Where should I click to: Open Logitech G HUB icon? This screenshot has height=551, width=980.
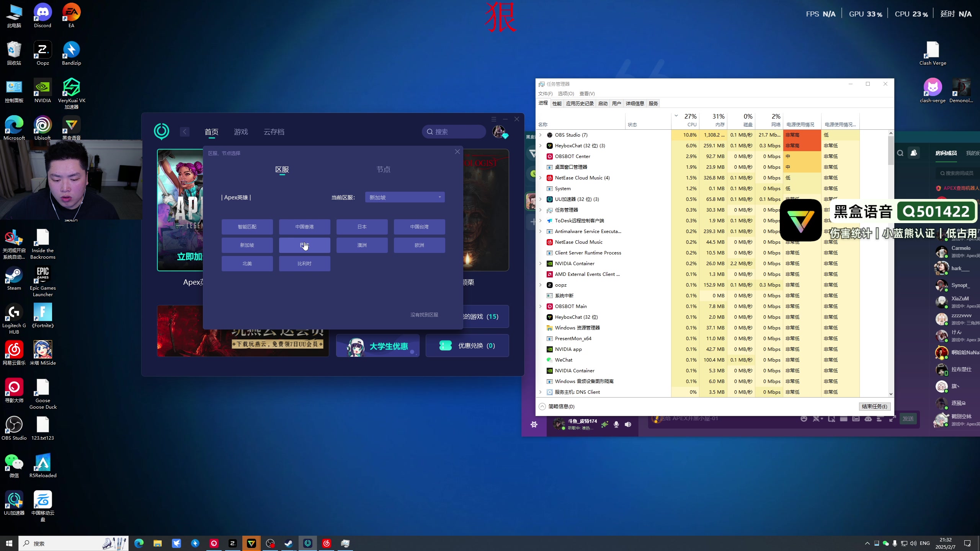click(x=14, y=319)
